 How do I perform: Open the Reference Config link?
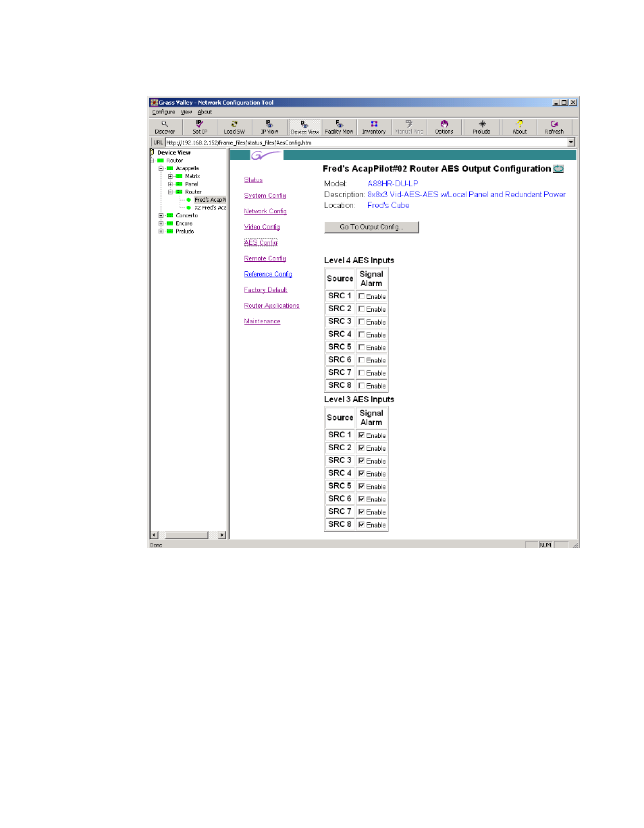click(x=268, y=274)
